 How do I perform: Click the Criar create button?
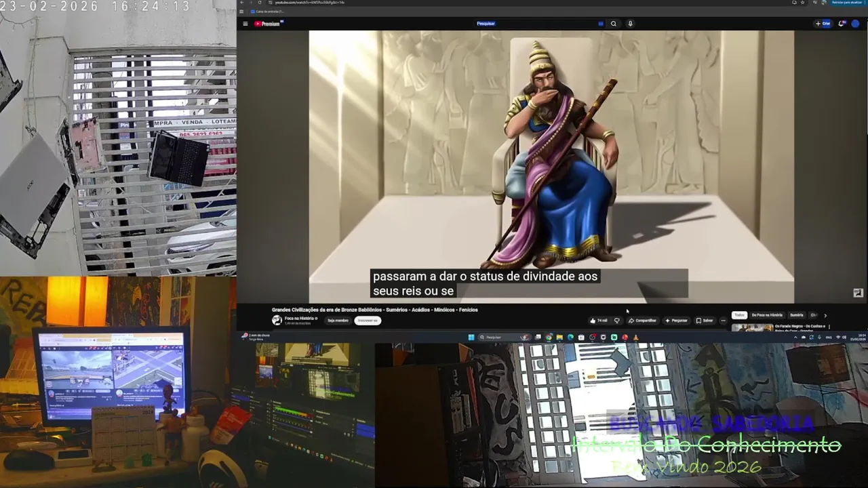point(823,24)
